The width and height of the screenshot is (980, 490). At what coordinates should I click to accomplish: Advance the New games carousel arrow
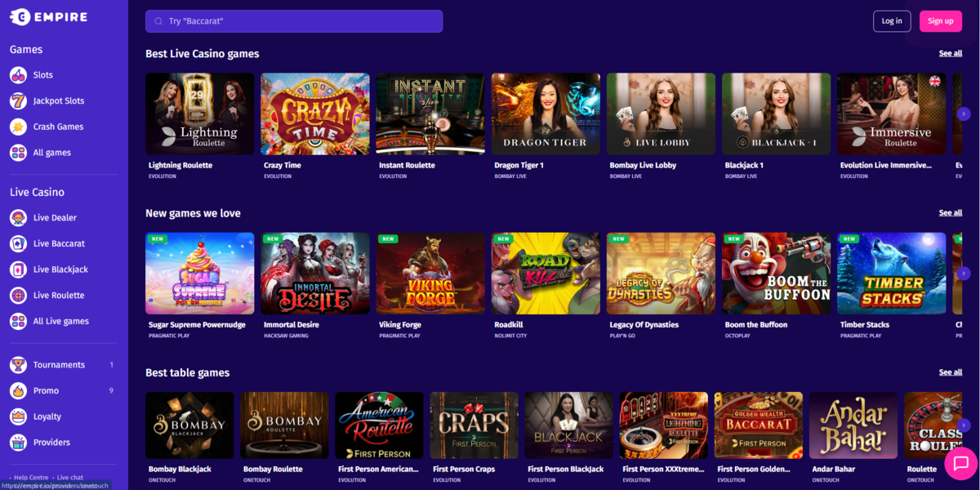964,274
